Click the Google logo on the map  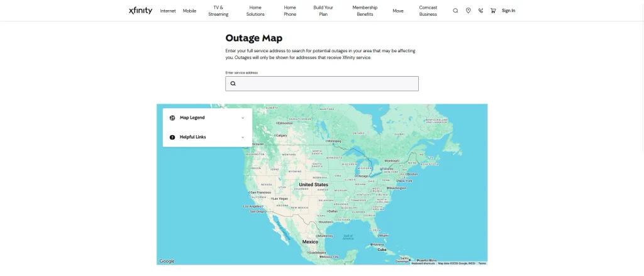click(167, 261)
